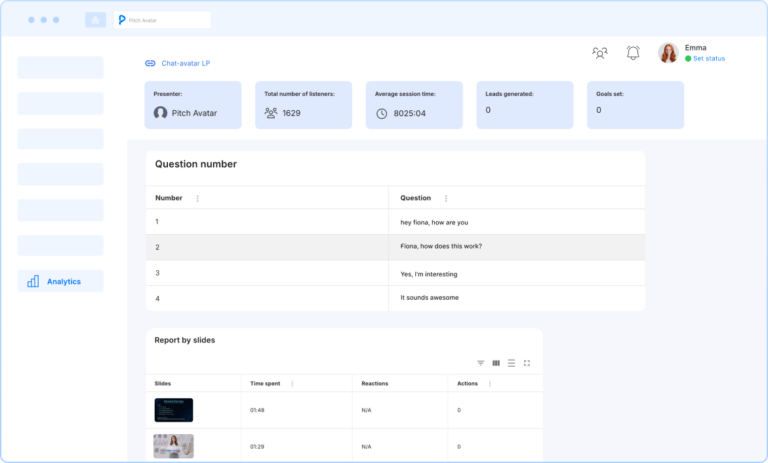The width and height of the screenshot is (768, 463).
Task: Open the Question column options menu
Action: click(x=446, y=198)
